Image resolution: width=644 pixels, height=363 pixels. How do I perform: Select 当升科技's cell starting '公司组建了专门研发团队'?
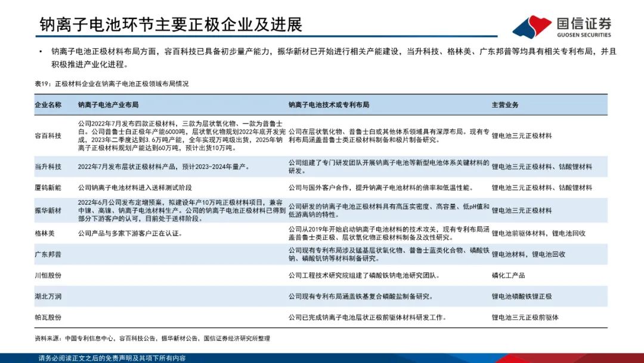point(389,167)
